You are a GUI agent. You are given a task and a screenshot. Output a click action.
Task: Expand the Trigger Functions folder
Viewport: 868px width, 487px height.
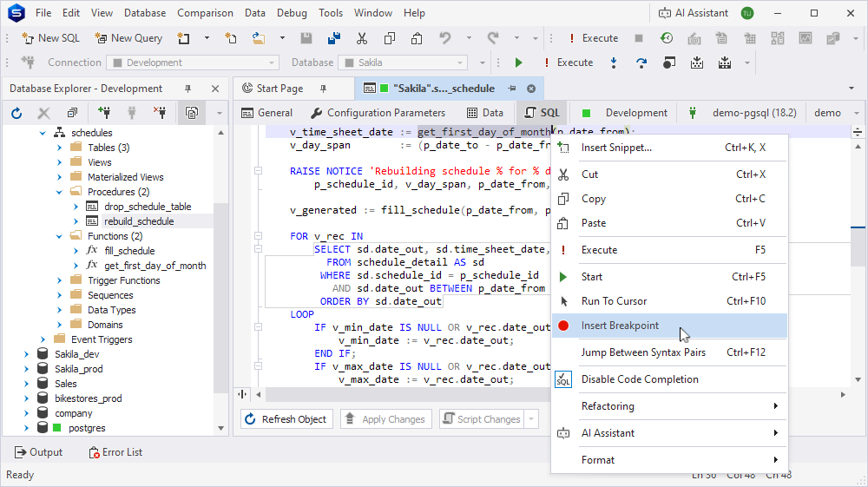[x=59, y=280]
